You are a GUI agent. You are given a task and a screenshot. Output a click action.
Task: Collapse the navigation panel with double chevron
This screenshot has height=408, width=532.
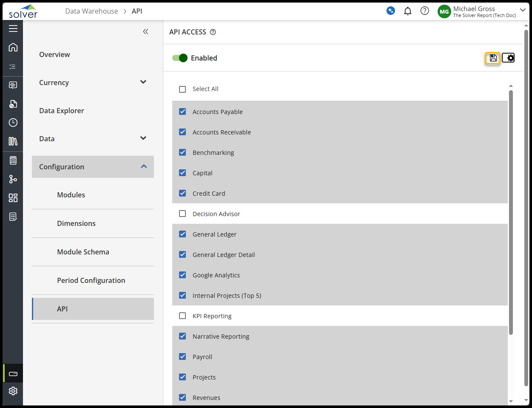145,31
